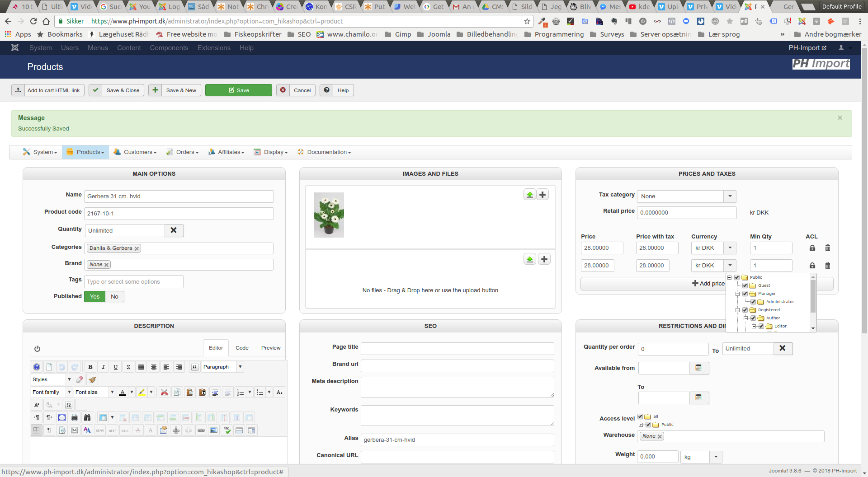Click the ACL tree scrollbar
Screen dimensions: 868x477
tap(813, 296)
